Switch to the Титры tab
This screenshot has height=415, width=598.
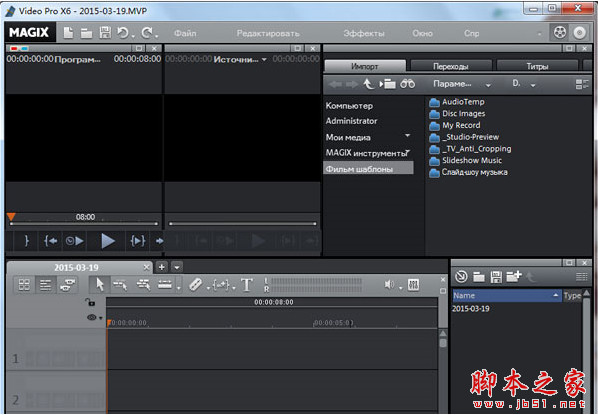pyautogui.click(x=537, y=66)
